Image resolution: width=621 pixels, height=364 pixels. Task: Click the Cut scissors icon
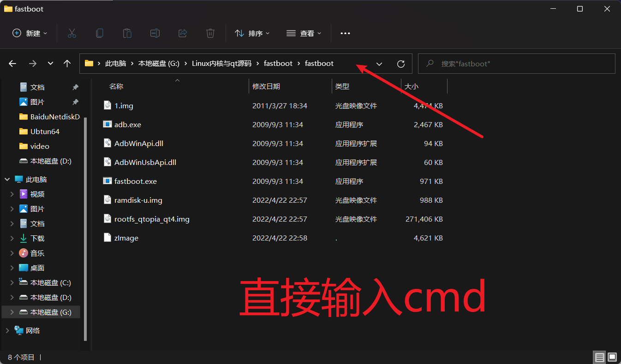(72, 33)
